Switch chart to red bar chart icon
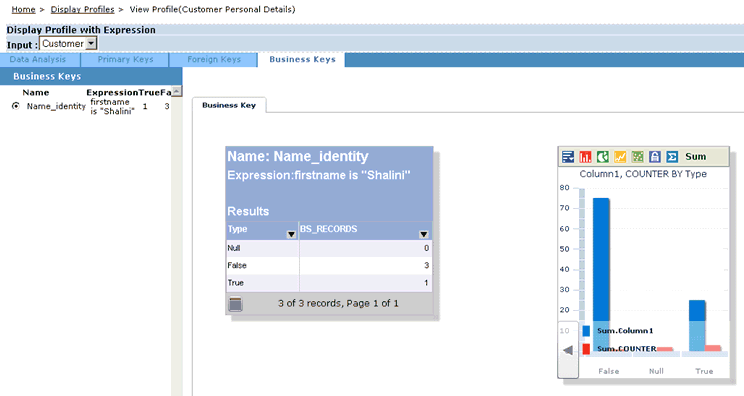This screenshot has height=396, width=744. click(x=586, y=157)
